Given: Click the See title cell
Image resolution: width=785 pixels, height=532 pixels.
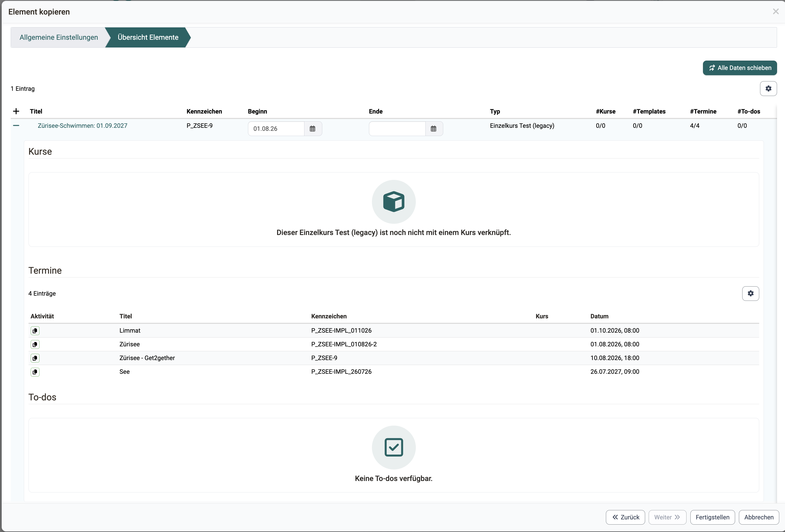Looking at the screenshot, I should coord(125,372).
